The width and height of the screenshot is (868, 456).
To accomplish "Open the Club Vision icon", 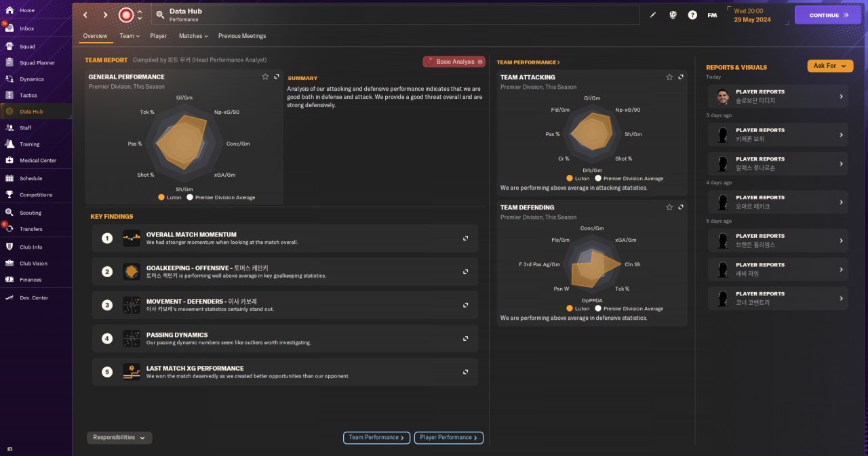I will 9,263.
